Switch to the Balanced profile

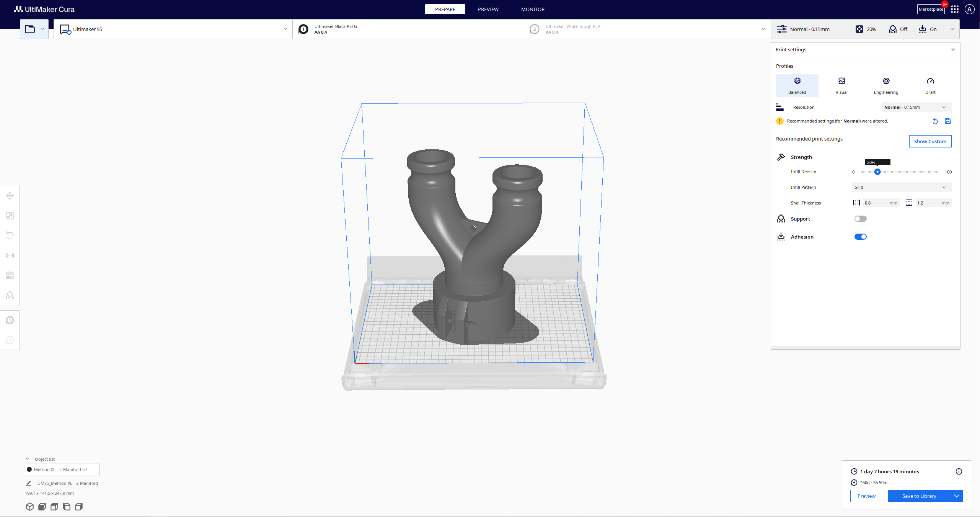(x=797, y=85)
